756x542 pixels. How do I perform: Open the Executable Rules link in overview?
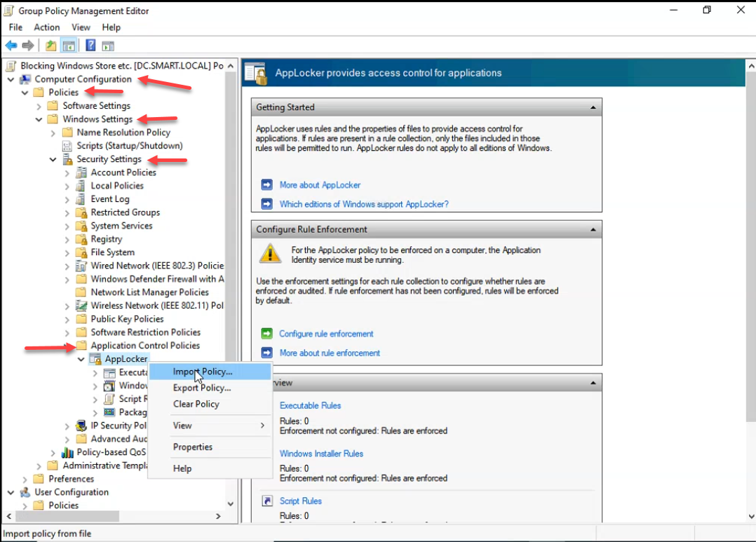tap(310, 405)
